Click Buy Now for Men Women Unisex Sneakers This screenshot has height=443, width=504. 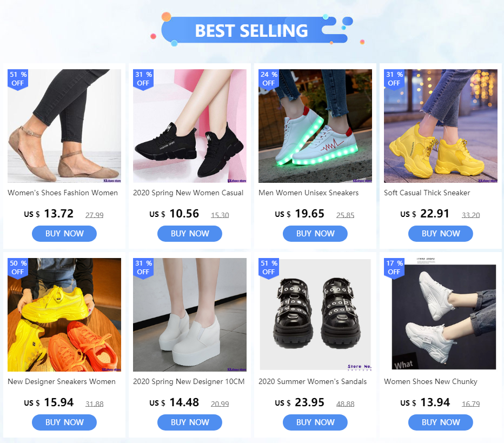pyautogui.click(x=315, y=234)
